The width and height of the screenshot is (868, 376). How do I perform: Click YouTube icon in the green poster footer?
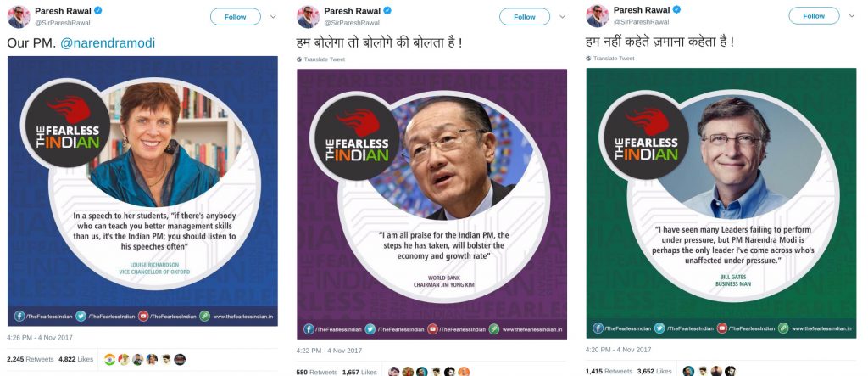pos(722,328)
